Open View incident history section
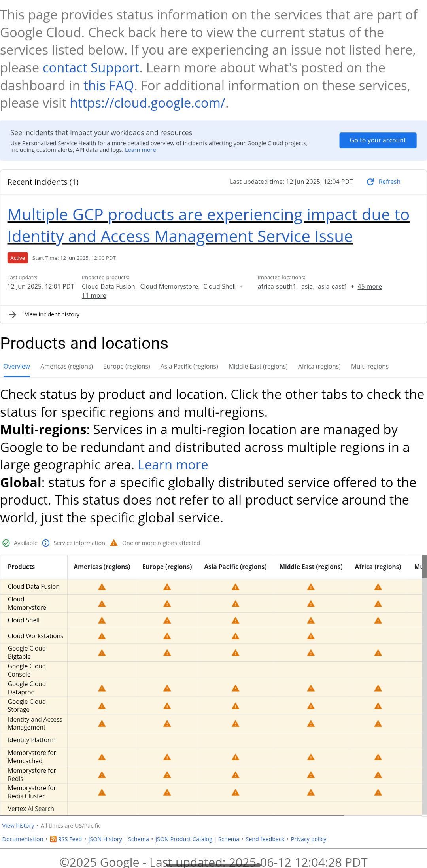 click(x=52, y=314)
